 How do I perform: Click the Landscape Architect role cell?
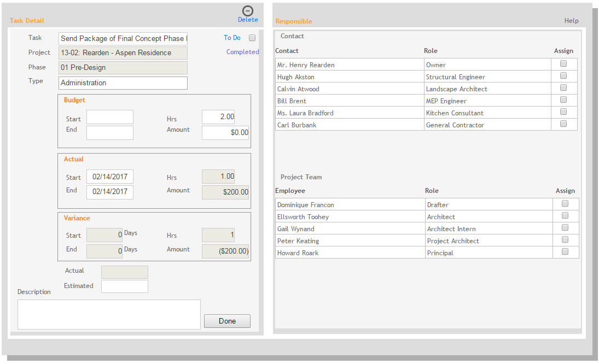coord(487,89)
